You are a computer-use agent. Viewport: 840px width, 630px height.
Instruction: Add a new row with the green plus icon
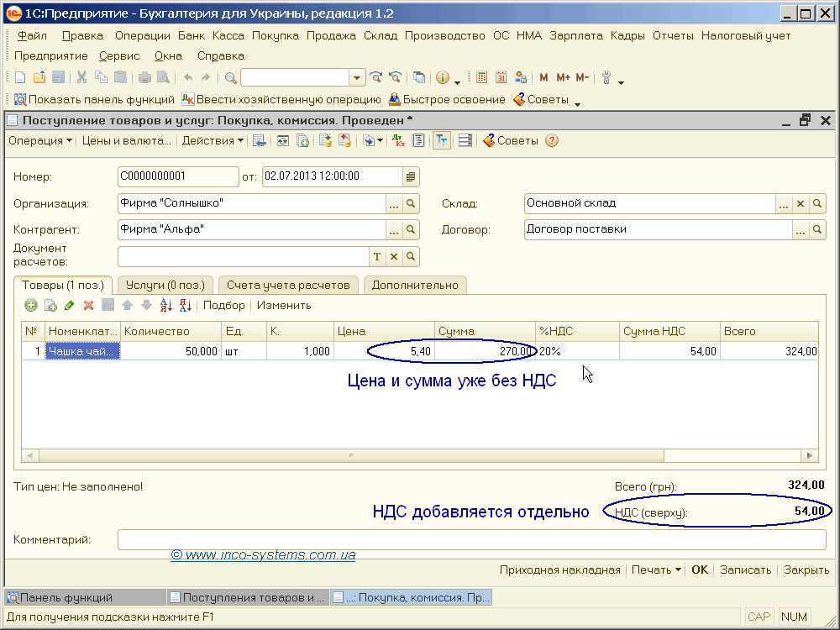[31, 306]
